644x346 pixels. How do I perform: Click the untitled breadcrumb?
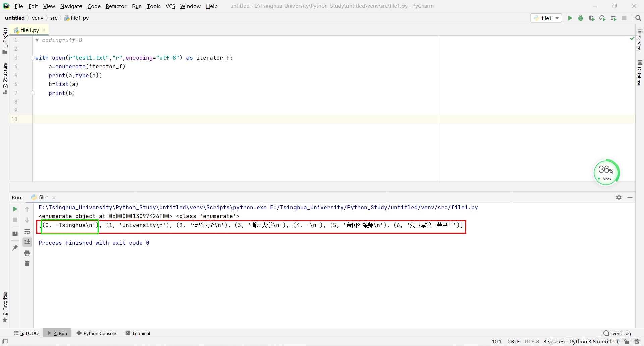(15, 18)
